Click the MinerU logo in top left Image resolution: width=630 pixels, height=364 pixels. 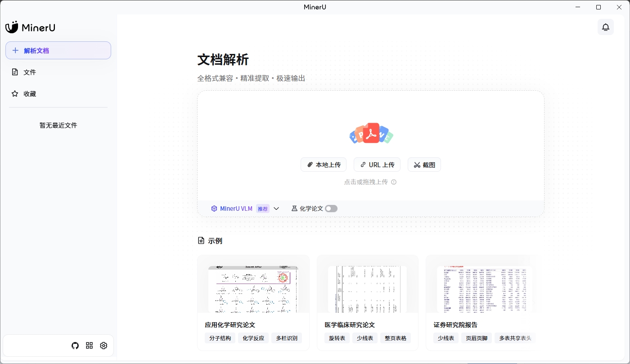30,27
